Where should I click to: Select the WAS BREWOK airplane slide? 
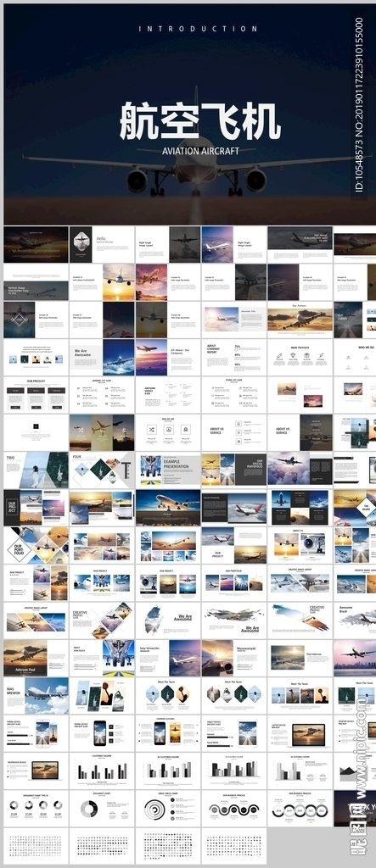[x=36, y=696]
